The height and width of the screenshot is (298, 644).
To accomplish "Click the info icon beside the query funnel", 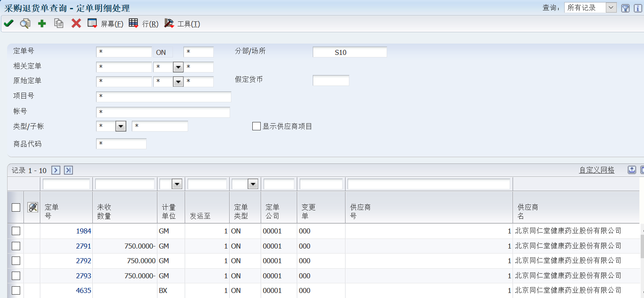I will tap(638, 8).
